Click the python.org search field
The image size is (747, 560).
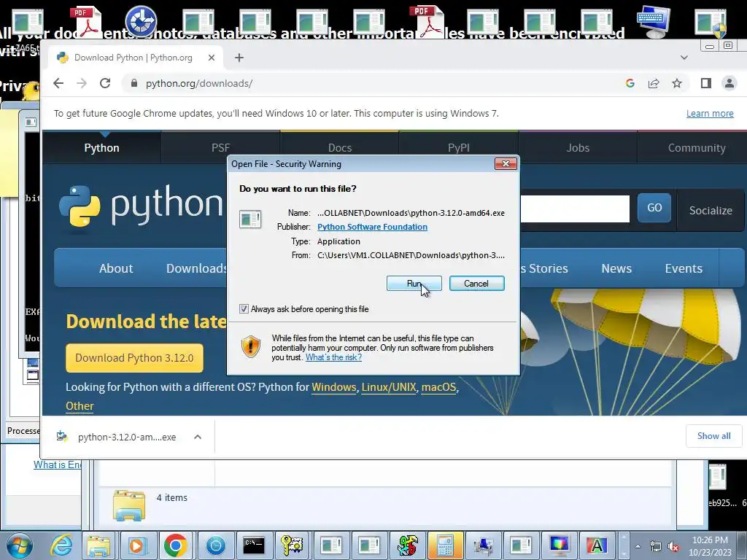pyautogui.click(x=575, y=209)
